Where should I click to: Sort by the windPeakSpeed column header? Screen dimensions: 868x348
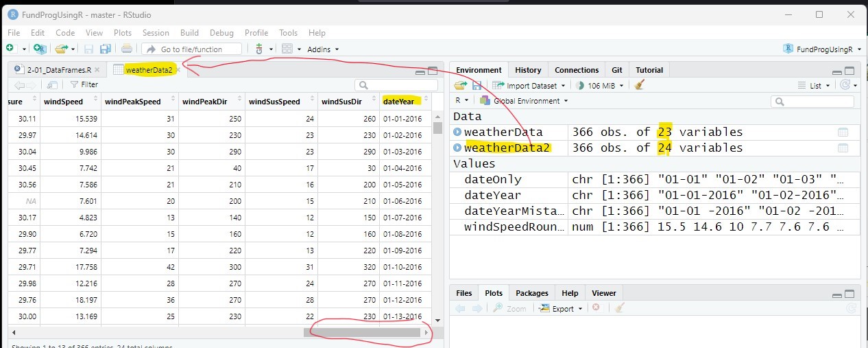tap(140, 101)
